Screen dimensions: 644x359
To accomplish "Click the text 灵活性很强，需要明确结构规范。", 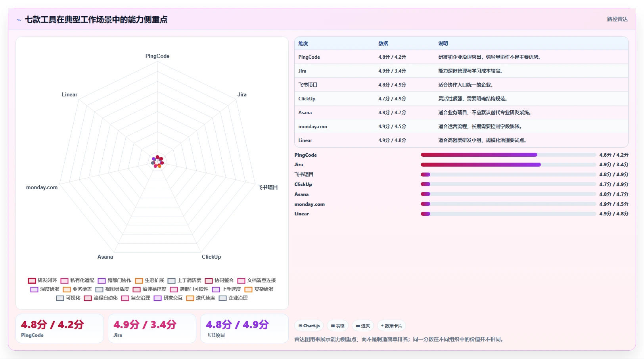I will (x=473, y=99).
